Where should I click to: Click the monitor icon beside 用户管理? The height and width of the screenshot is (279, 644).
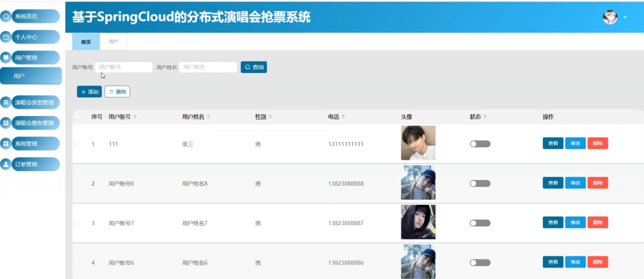click(6, 58)
